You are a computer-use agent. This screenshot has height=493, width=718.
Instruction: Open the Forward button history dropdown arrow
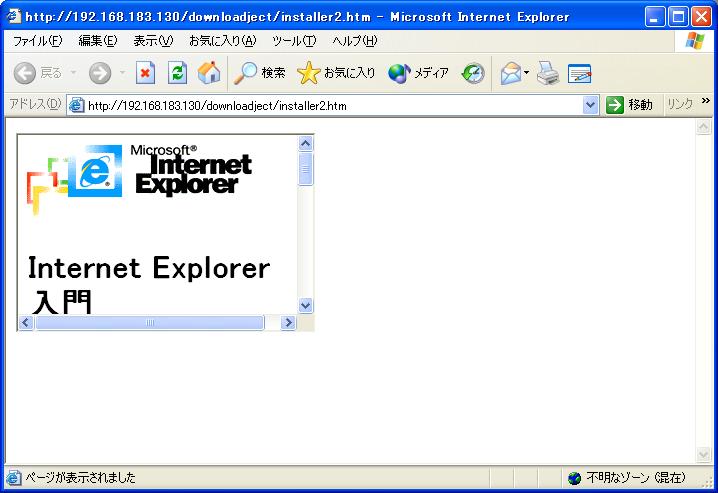click(122, 73)
